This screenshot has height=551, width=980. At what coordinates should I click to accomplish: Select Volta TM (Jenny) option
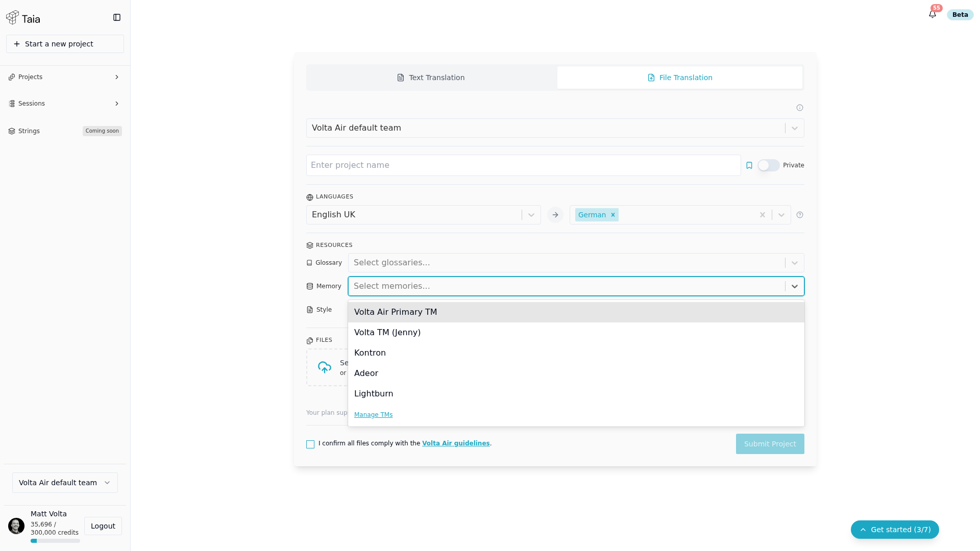point(576,333)
